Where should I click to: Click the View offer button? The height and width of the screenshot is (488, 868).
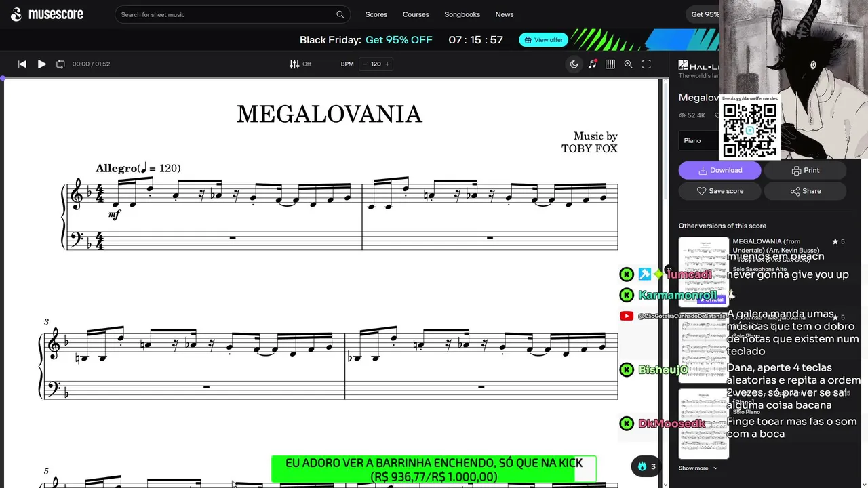coord(544,40)
